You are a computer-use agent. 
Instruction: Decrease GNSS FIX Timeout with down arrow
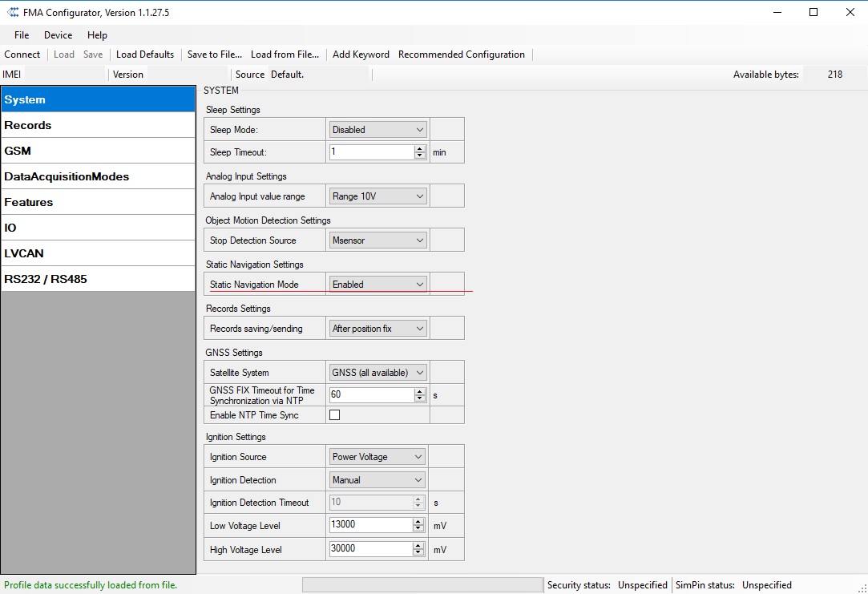[419, 398]
